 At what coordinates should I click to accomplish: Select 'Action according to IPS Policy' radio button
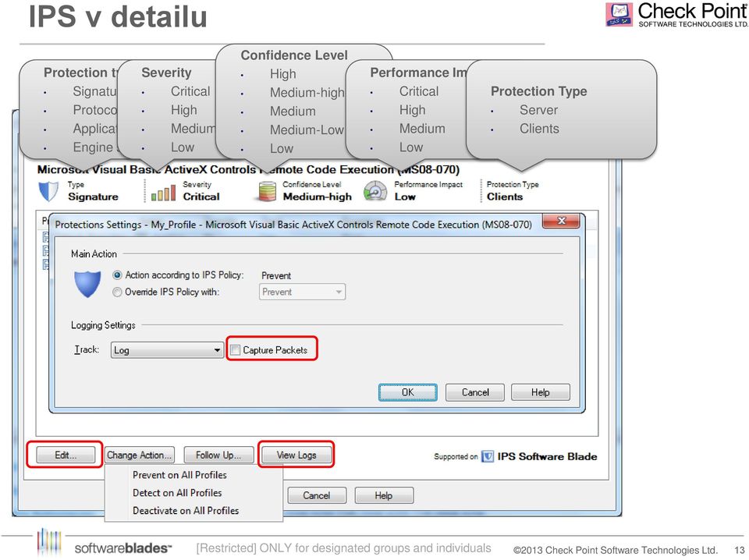pyautogui.click(x=118, y=275)
